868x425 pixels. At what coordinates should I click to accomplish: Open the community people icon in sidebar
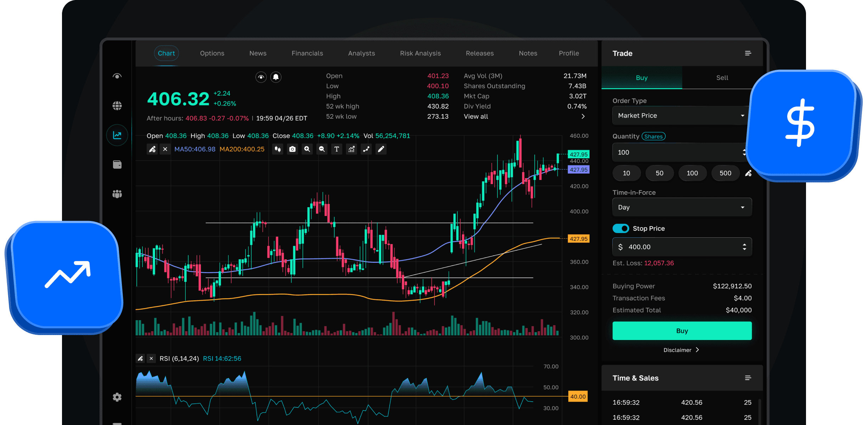[x=117, y=194]
